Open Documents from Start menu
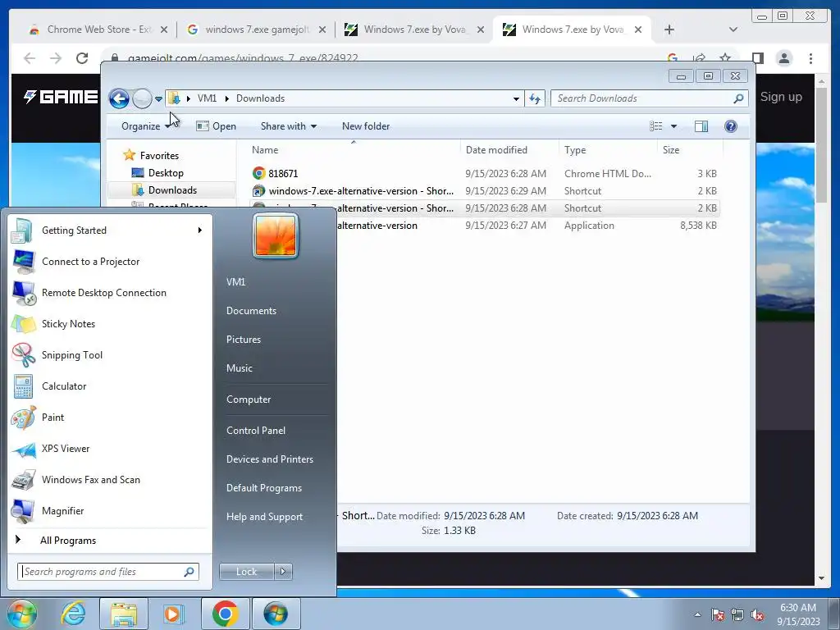 tap(251, 311)
